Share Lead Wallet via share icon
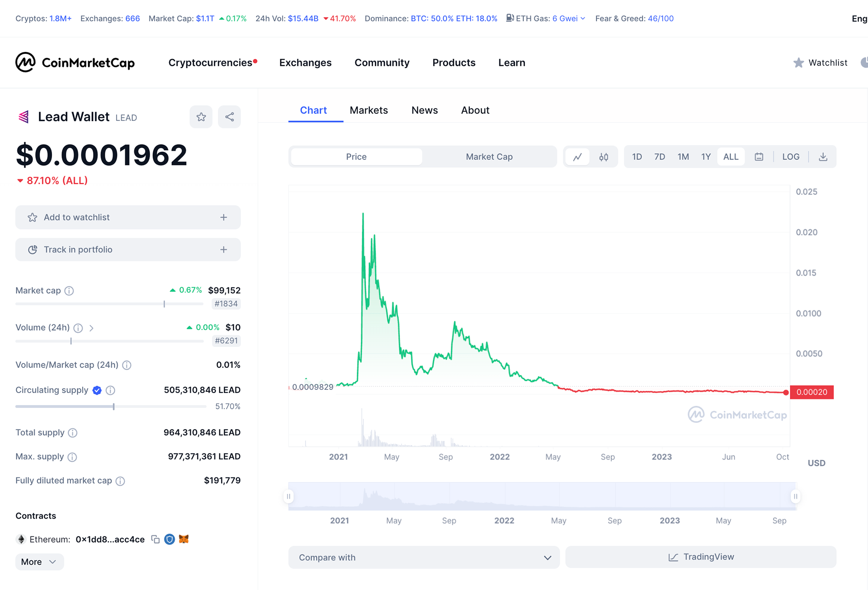Screen dimensions: 868x590 pos(229,117)
